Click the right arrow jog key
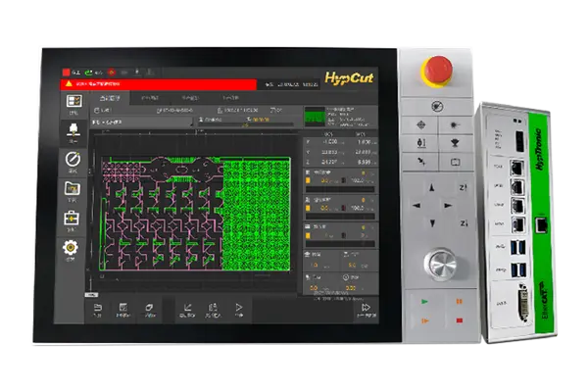This screenshot has width=588, height=392. click(448, 206)
